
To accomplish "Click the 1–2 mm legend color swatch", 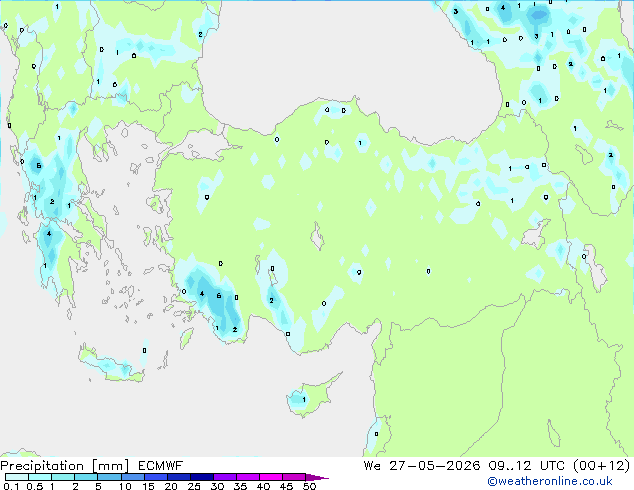I will (x=63, y=477).
